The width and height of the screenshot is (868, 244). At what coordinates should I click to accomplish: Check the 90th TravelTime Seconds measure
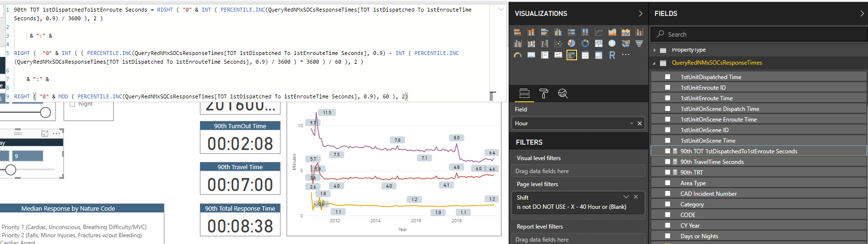667,162
